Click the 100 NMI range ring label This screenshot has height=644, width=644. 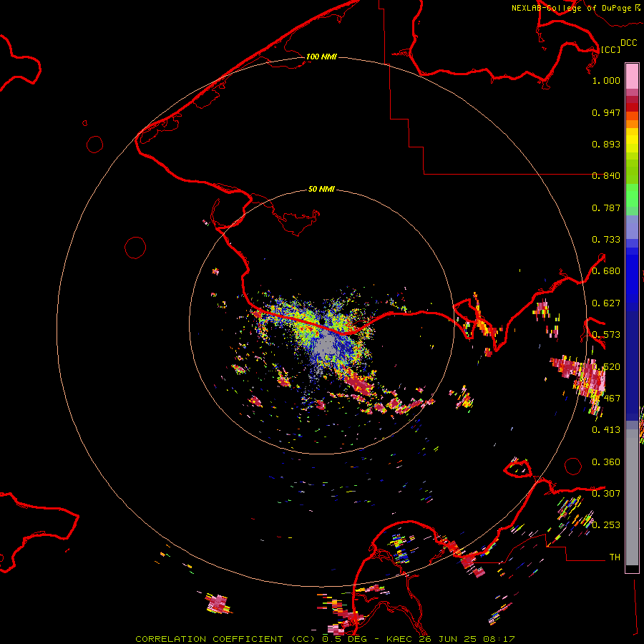pyautogui.click(x=321, y=57)
